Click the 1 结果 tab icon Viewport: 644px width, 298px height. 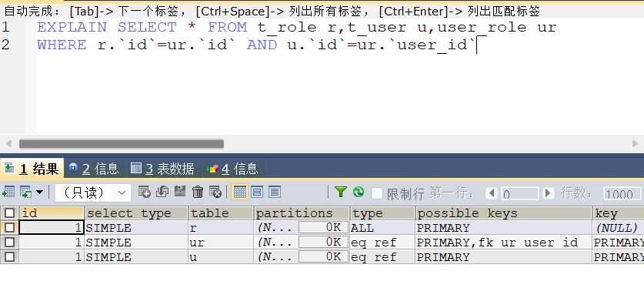[9, 168]
